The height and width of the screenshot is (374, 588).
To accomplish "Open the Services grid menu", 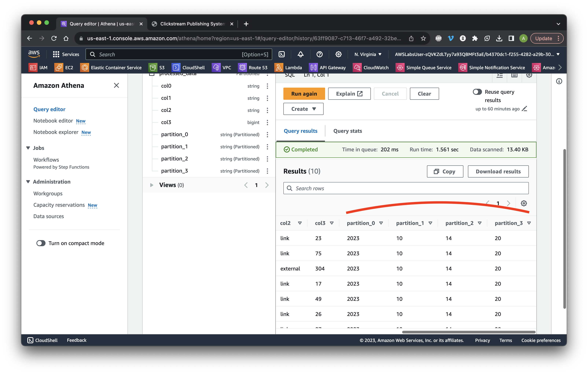I will (66, 54).
